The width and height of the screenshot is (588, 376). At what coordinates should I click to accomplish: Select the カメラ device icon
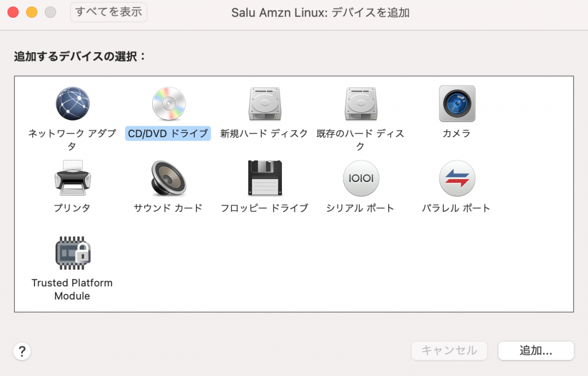click(x=457, y=103)
